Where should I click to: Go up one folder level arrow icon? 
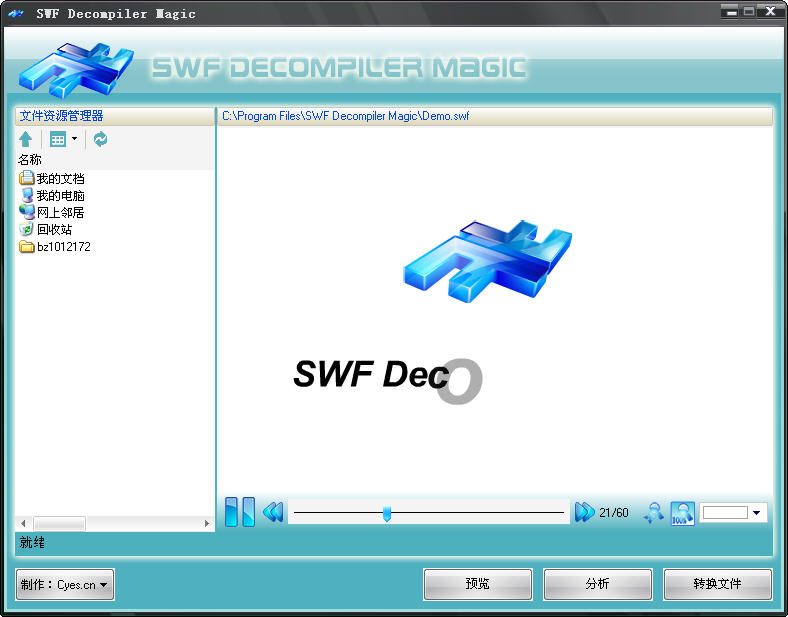coord(26,139)
